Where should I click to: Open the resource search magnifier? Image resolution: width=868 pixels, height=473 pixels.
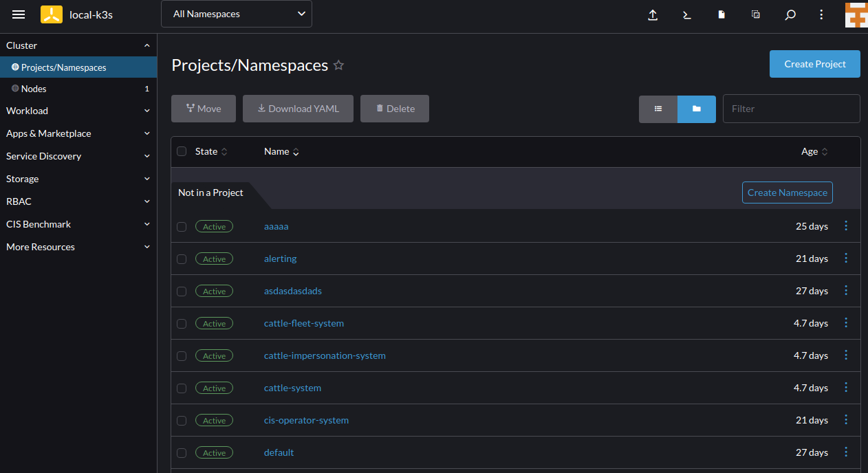pyautogui.click(x=790, y=14)
